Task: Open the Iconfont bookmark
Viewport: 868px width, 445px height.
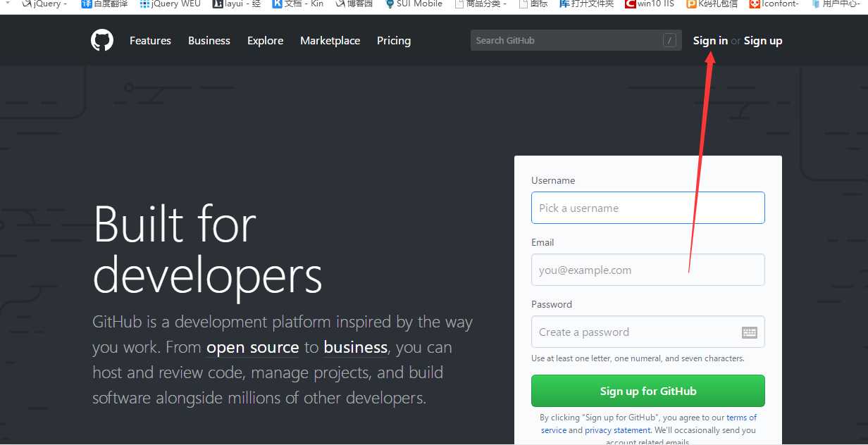Action: click(x=774, y=4)
